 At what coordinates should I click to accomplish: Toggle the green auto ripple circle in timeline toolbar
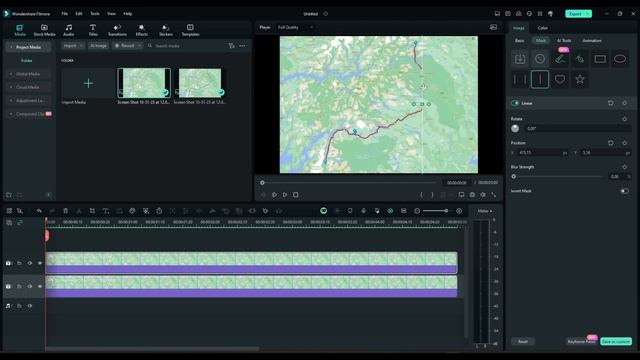point(323,211)
